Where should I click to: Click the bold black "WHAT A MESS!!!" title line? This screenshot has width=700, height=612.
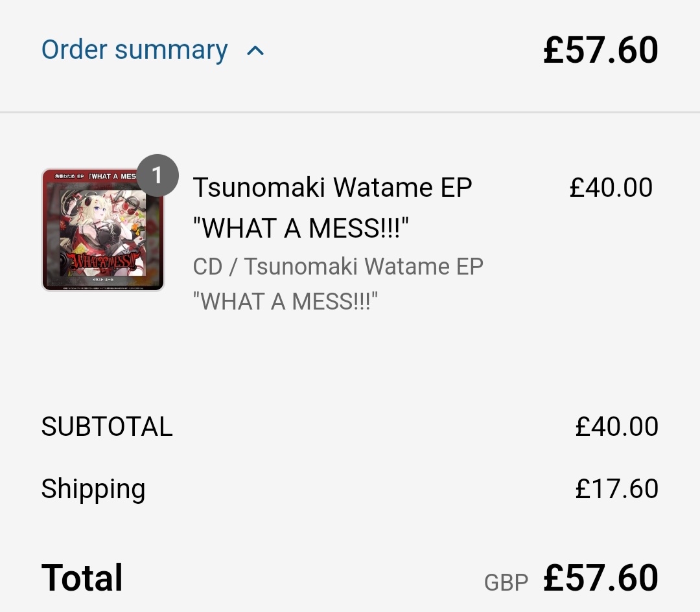301,227
